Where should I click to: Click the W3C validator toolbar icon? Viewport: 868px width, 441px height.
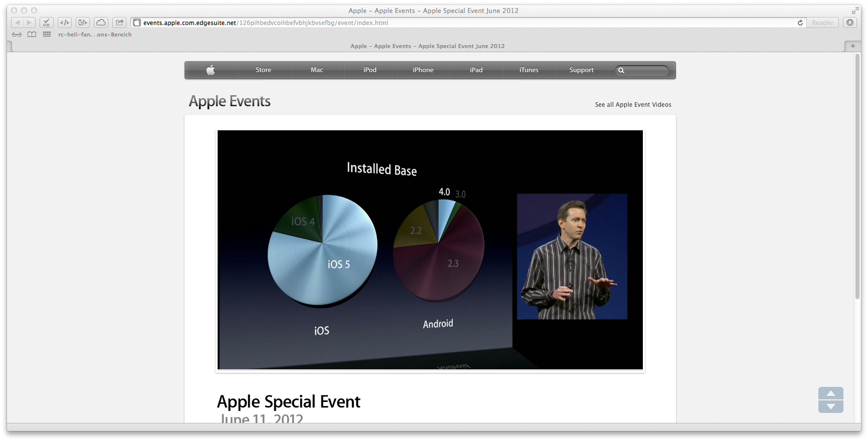tap(46, 23)
